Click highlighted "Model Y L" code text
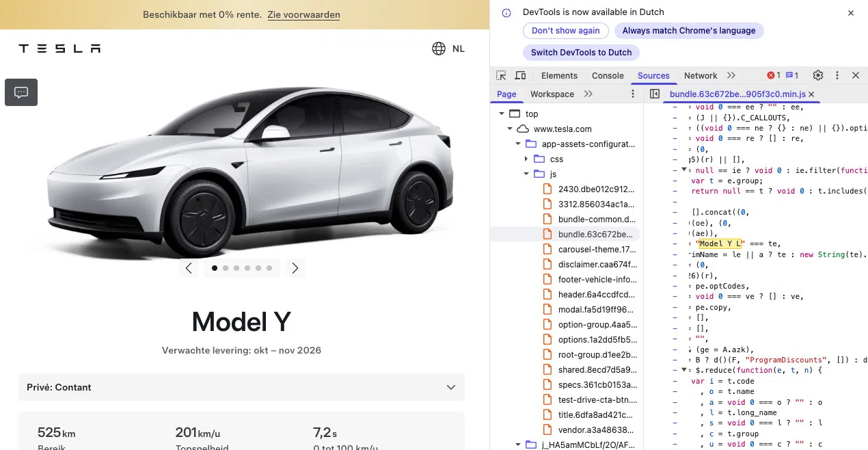Screen dimensions: 868x450 [x=719, y=243]
